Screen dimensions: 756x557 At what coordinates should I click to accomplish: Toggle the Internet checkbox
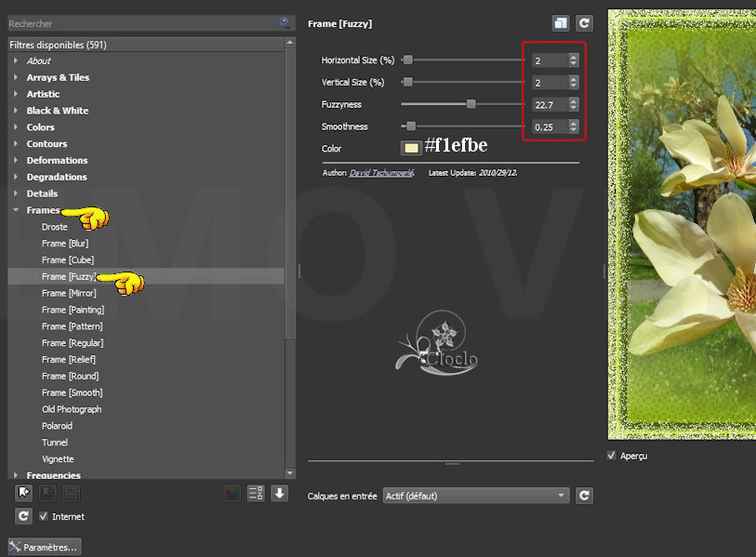tap(43, 516)
